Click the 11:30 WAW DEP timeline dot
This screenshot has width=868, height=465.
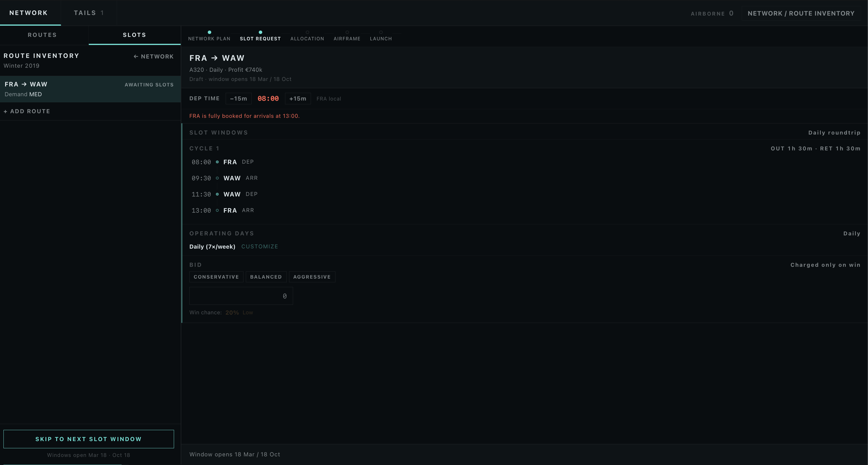tap(217, 194)
